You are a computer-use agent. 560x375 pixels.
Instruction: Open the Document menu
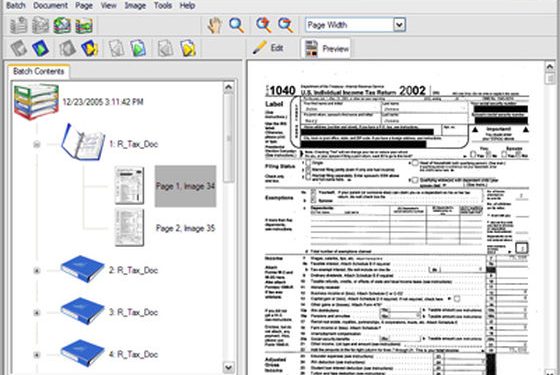50,5
